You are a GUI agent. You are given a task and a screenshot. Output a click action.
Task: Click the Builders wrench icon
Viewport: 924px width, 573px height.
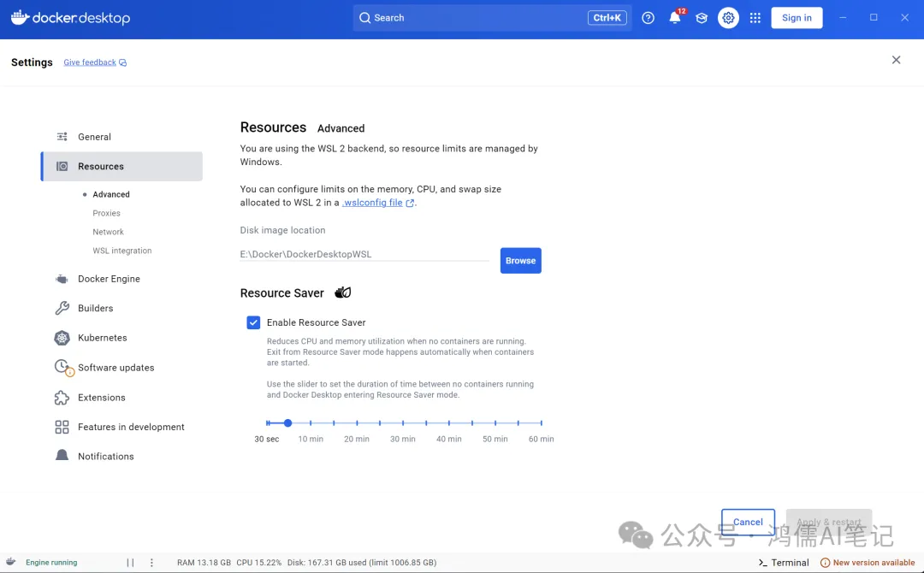(62, 308)
